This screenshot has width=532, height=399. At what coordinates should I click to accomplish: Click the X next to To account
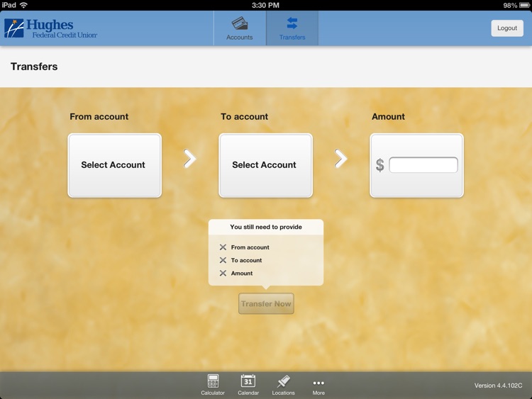coord(223,260)
